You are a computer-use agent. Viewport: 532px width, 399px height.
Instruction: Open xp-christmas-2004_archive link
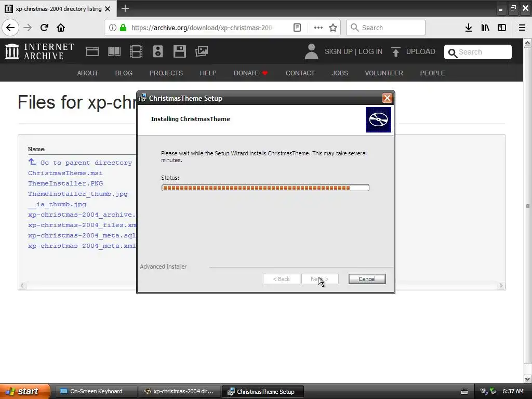(82, 215)
